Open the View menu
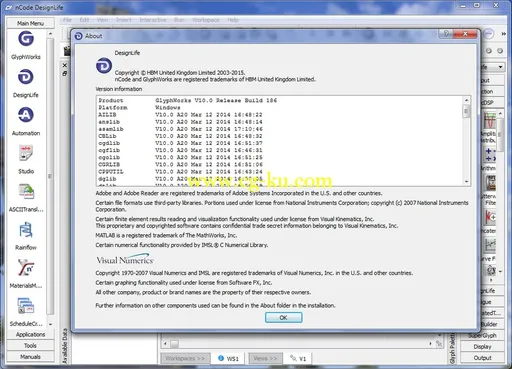This screenshot has width=512, height=369. tap(102, 20)
